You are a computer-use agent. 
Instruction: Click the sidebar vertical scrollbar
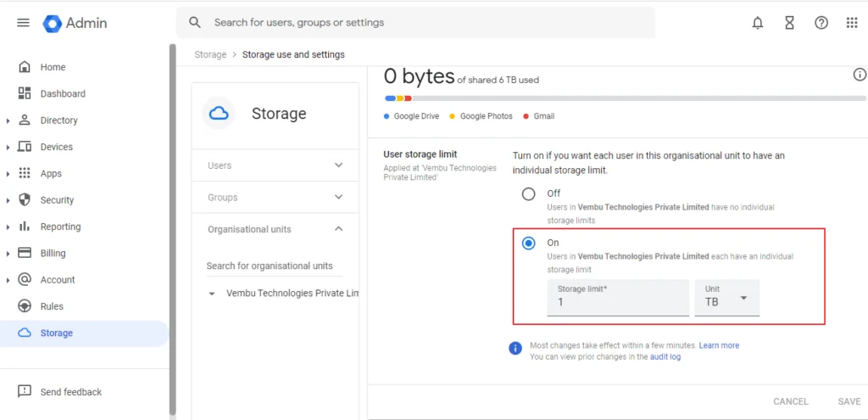(x=173, y=229)
